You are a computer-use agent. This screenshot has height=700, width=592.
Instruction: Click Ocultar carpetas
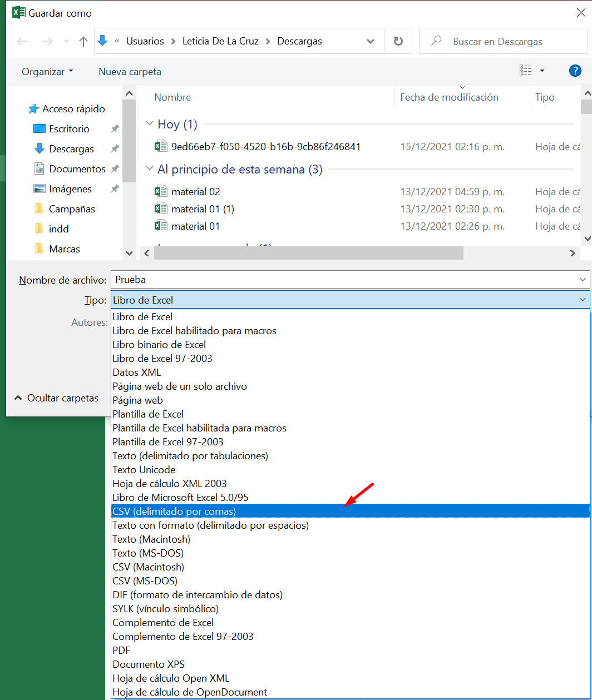pos(56,398)
